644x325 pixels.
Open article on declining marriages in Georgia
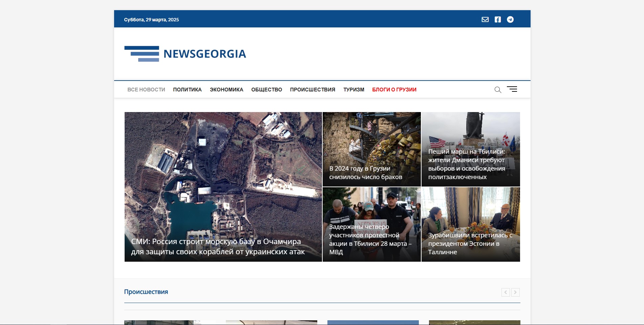click(x=366, y=173)
